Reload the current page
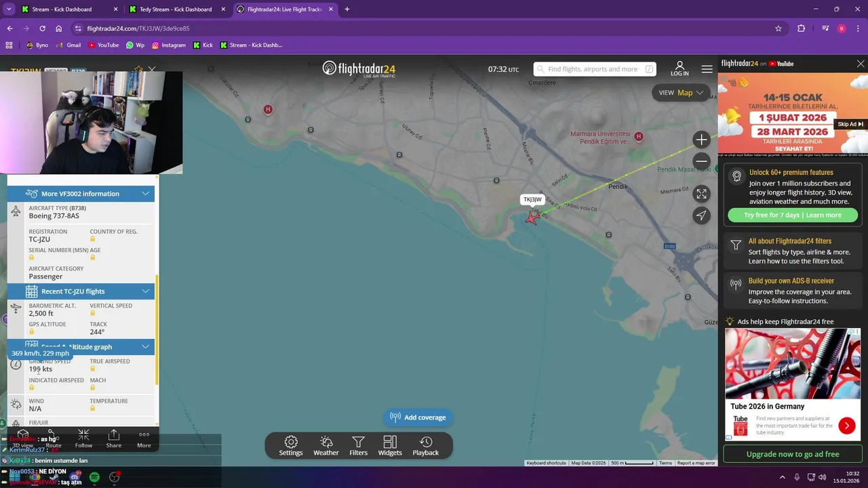 tap(42, 28)
